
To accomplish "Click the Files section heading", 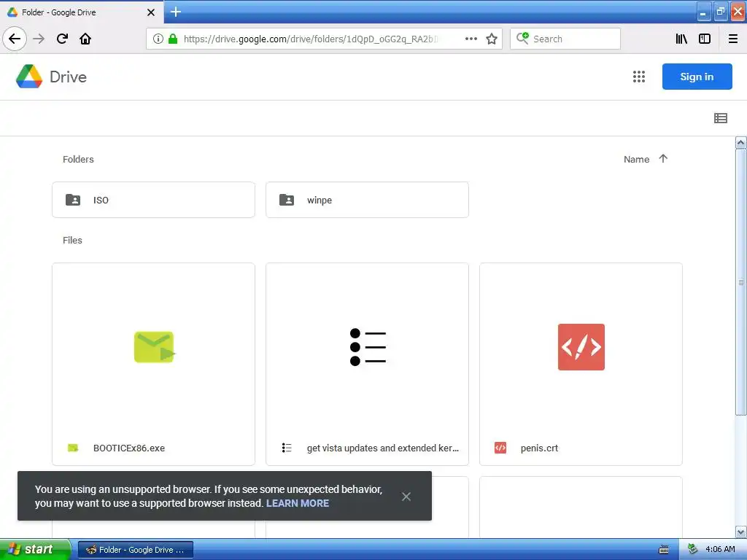I will click(x=72, y=241).
